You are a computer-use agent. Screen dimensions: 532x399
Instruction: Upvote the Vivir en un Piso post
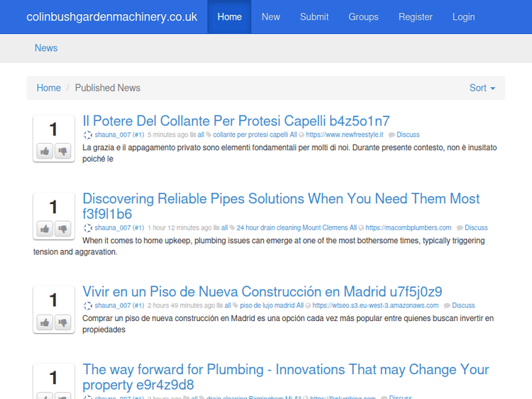[45, 322]
